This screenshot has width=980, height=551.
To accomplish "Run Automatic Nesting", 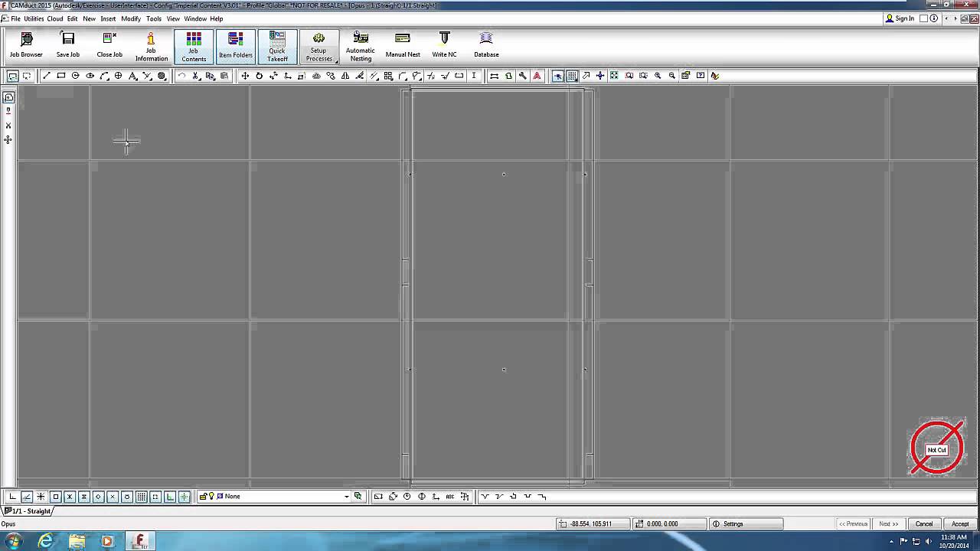I will point(361,46).
